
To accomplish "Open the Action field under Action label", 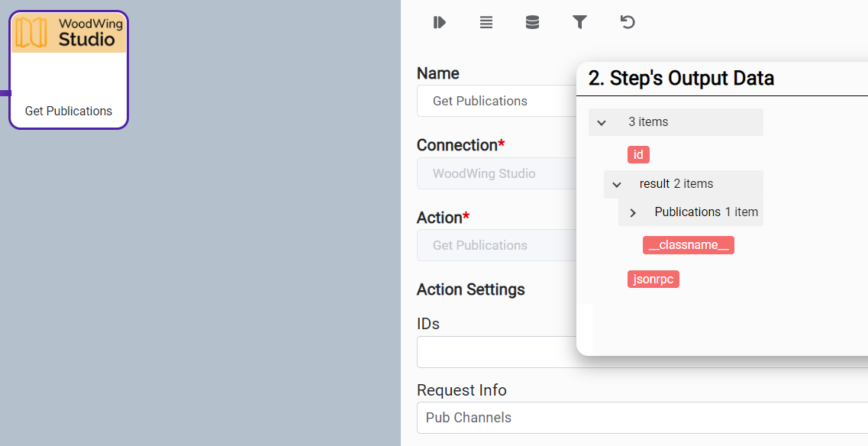I will coord(496,245).
